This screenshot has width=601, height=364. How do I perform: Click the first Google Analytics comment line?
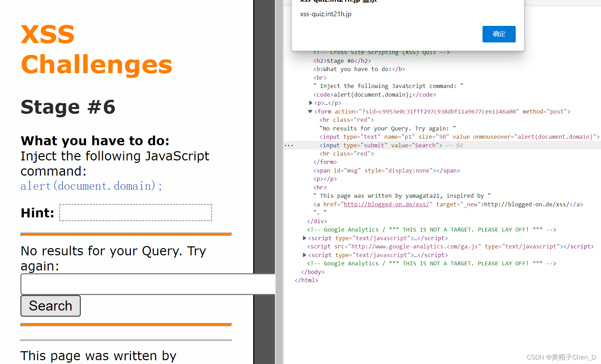tap(431, 229)
